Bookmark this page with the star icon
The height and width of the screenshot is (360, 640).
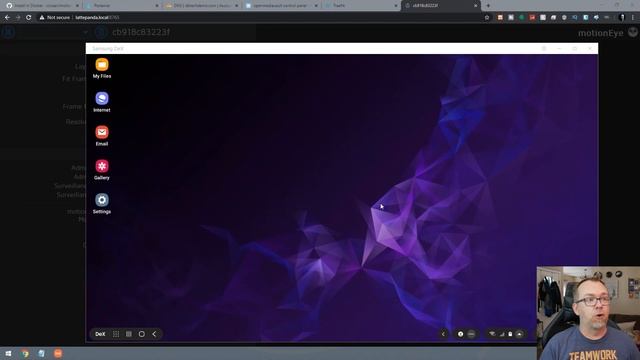(x=487, y=18)
